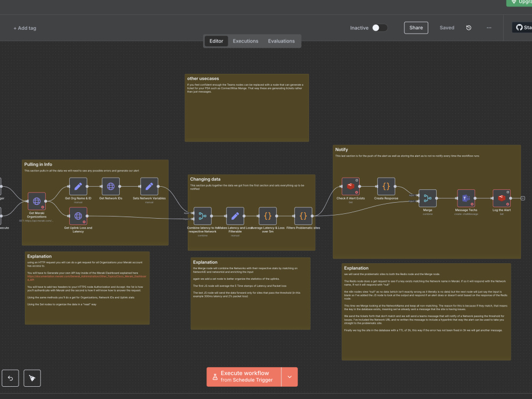Open the Combine latency merge node
The image size is (532, 399).
(x=203, y=216)
